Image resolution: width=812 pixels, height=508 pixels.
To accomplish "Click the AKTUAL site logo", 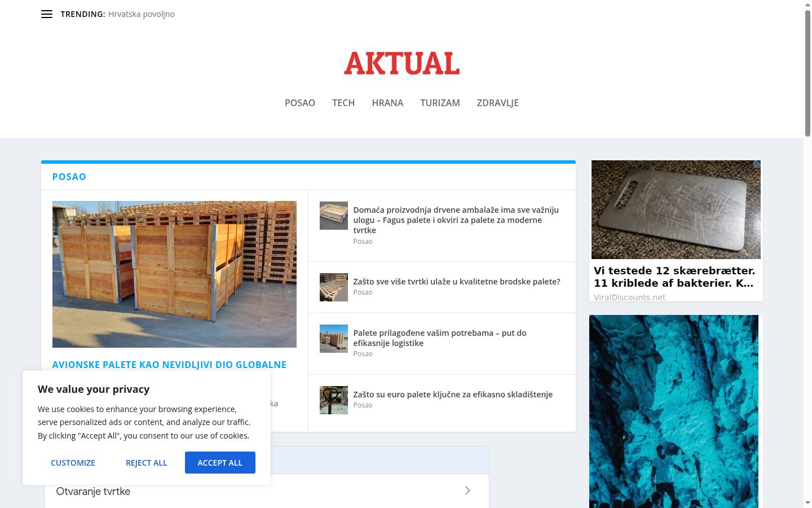I will click(x=401, y=63).
